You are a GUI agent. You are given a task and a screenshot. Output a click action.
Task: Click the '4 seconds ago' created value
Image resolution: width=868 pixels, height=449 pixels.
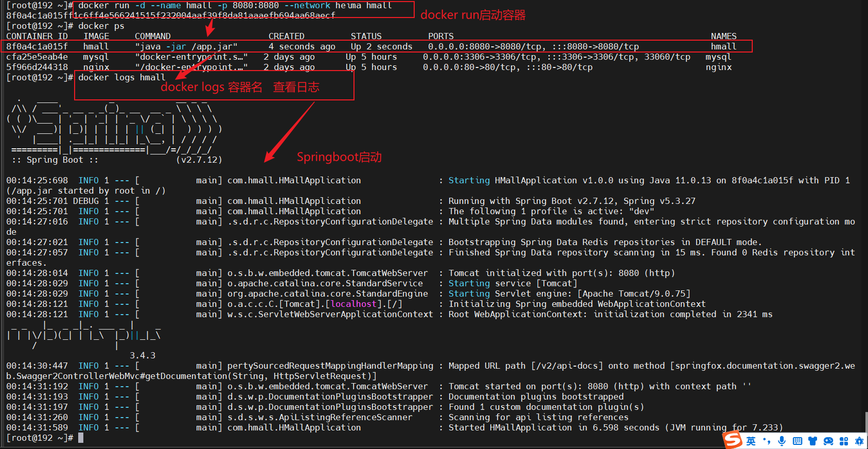pos(302,46)
